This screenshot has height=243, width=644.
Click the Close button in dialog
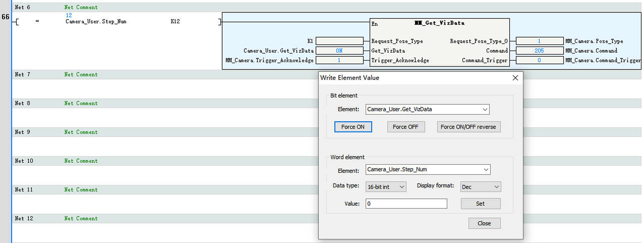tap(484, 223)
